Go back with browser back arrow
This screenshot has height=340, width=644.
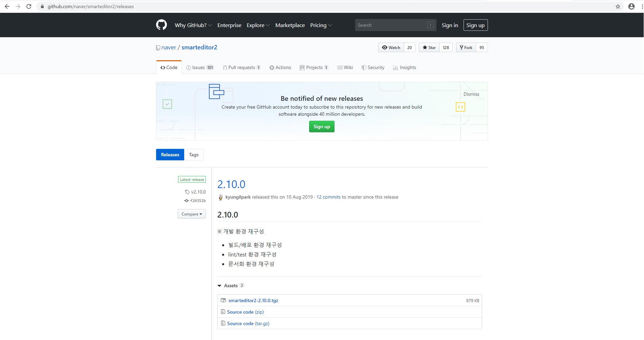pos(7,6)
